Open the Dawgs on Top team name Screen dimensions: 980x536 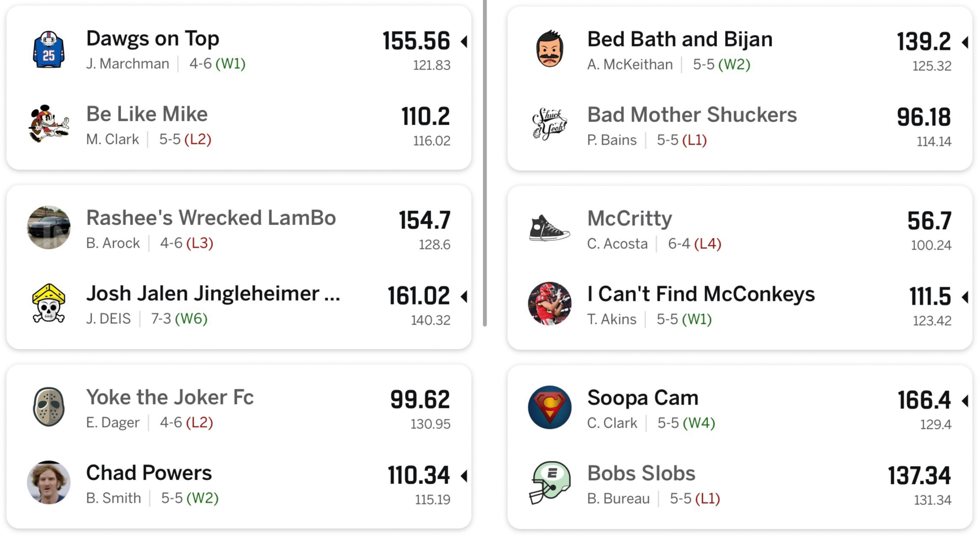coord(152,39)
